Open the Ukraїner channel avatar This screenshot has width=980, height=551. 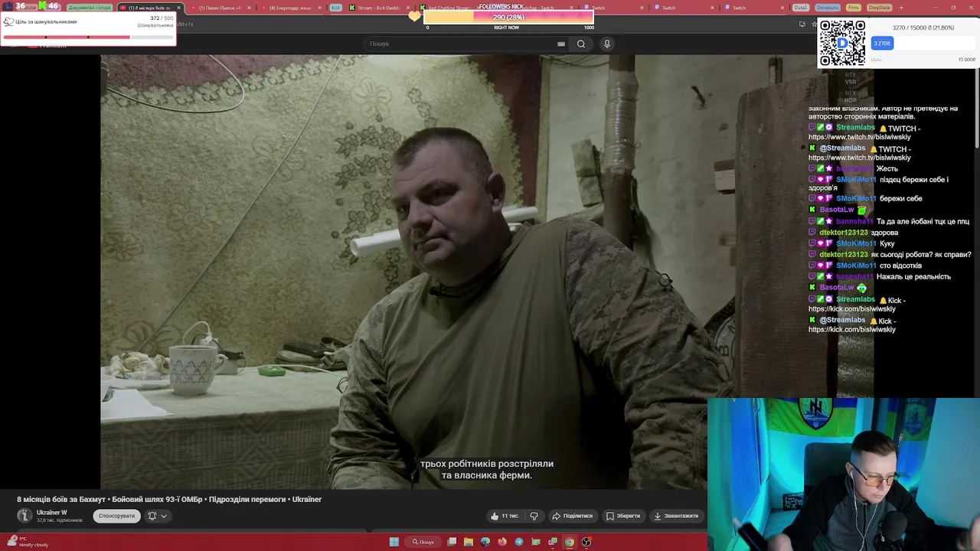point(24,516)
